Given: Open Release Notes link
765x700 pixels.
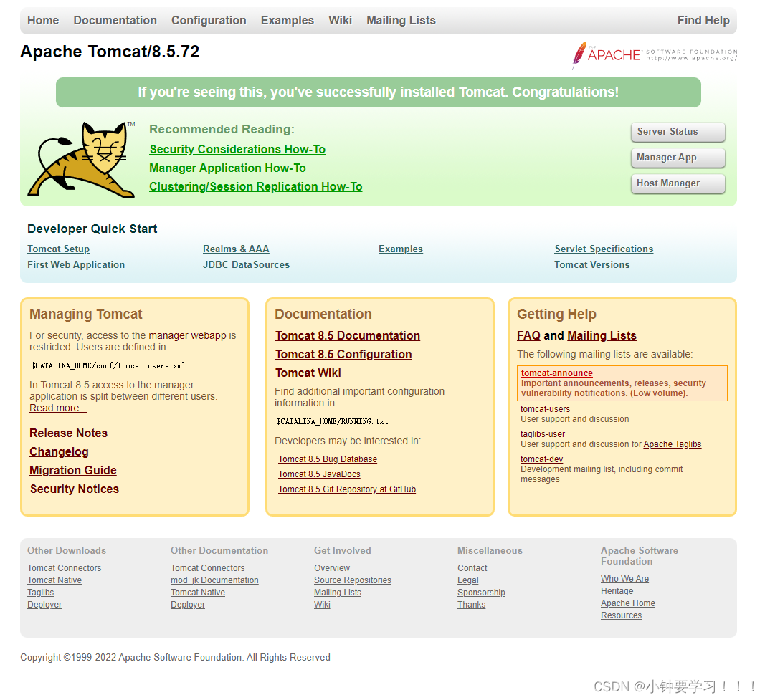Looking at the screenshot, I should (68, 433).
